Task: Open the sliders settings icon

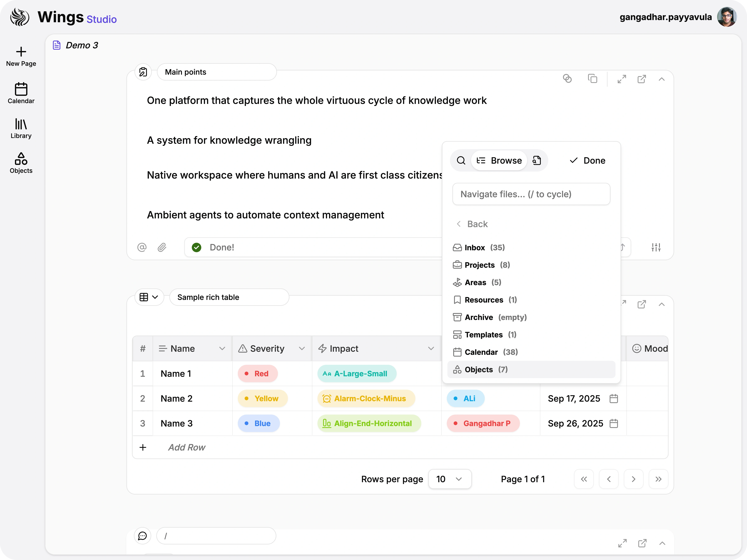Action: click(x=656, y=247)
